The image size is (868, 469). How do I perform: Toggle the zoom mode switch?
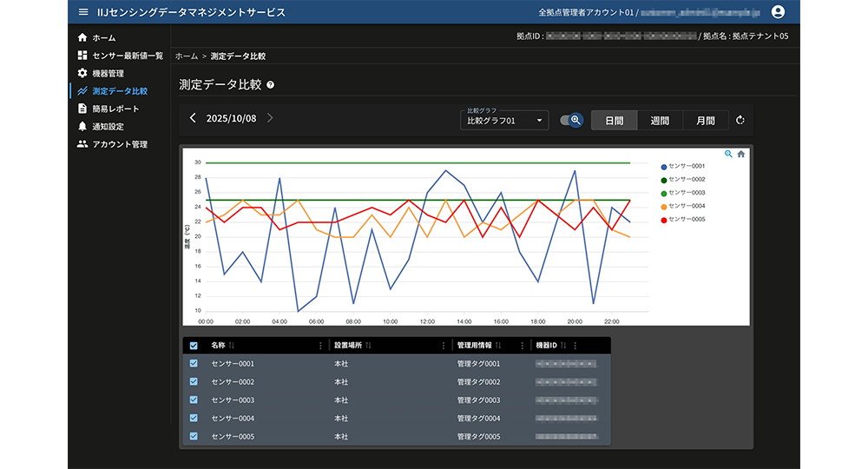coord(571,121)
